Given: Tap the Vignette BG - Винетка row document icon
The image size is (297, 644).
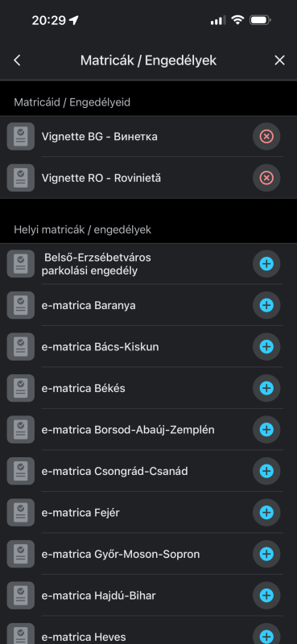Looking at the screenshot, I should click(21, 136).
